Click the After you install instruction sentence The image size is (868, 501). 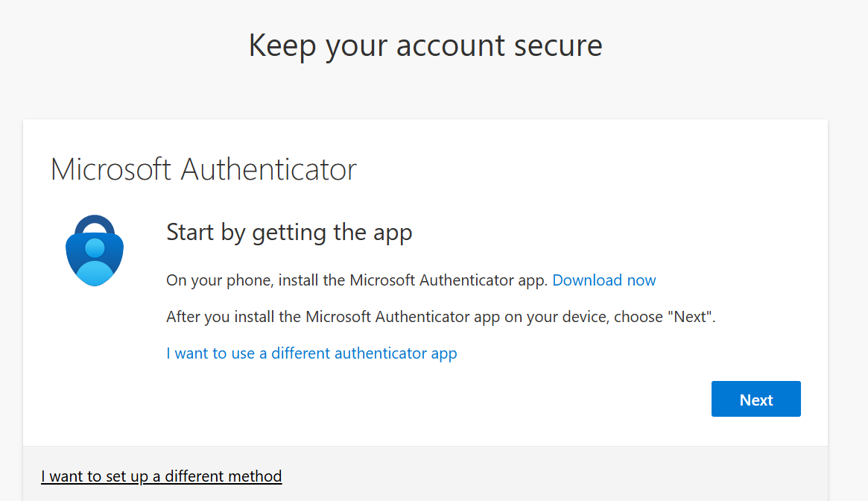tap(440, 317)
